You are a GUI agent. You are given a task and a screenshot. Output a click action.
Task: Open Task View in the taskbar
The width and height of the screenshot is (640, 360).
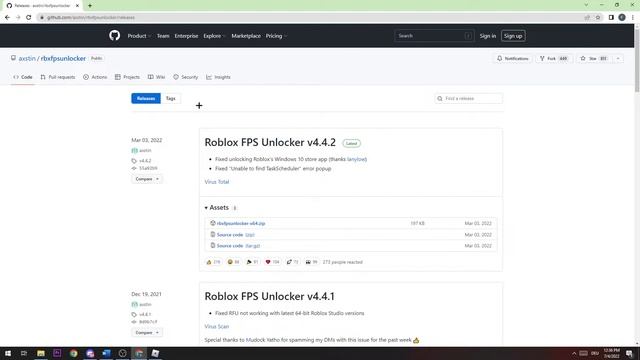24,353
